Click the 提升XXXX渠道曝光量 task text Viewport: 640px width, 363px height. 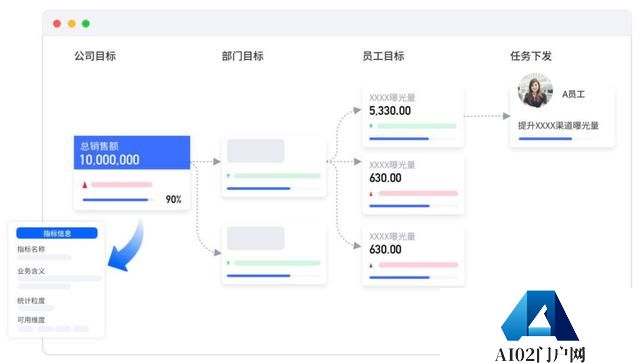558,126
